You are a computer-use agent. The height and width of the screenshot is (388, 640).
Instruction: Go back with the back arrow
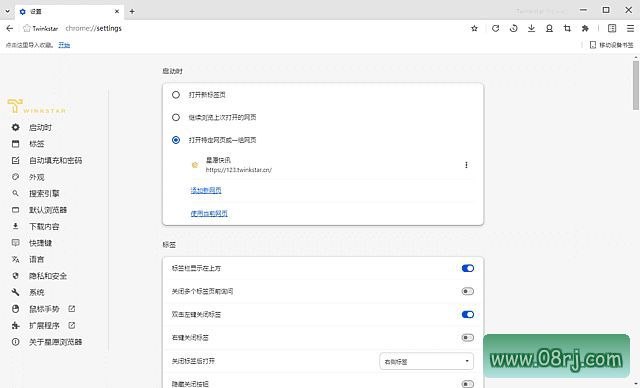9,29
